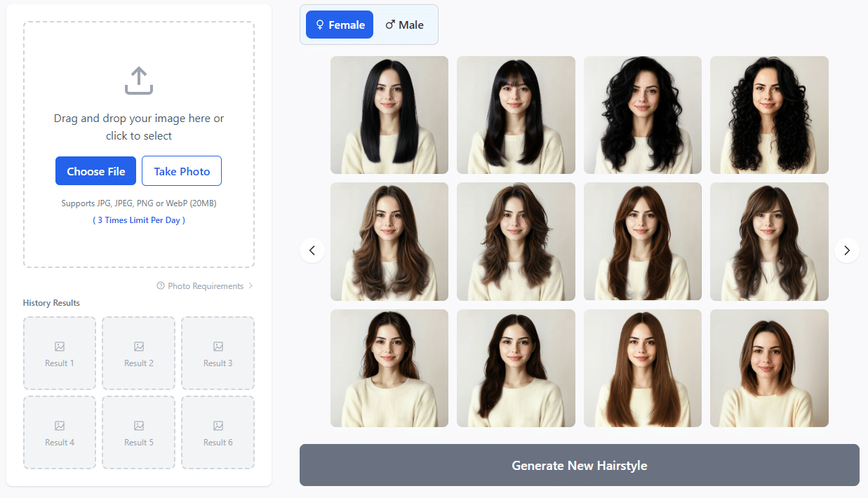
Task: Click the Choose File button
Action: [x=95, y=170]
